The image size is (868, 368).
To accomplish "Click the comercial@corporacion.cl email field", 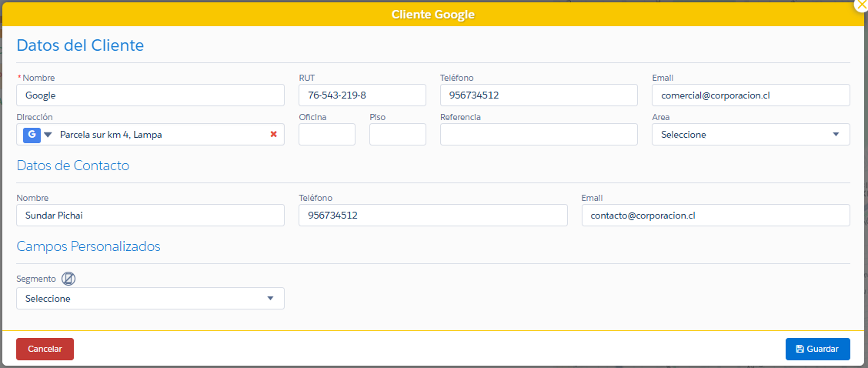I will pos(750,95).
